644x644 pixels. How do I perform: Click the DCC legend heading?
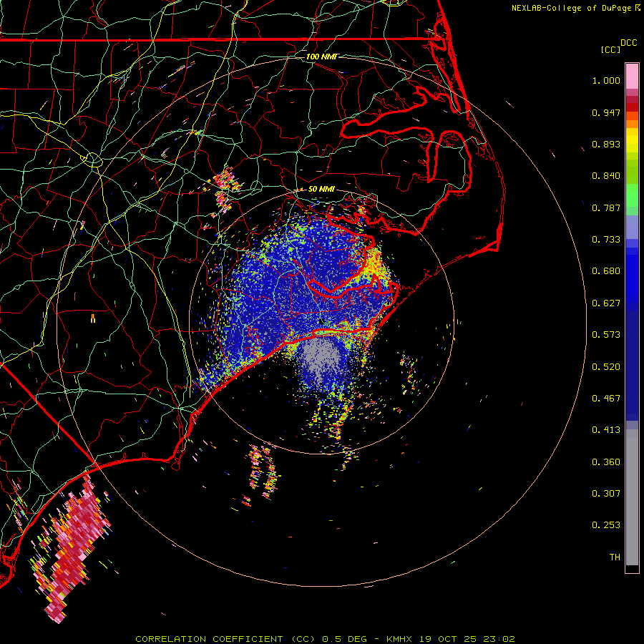point(628,43)
